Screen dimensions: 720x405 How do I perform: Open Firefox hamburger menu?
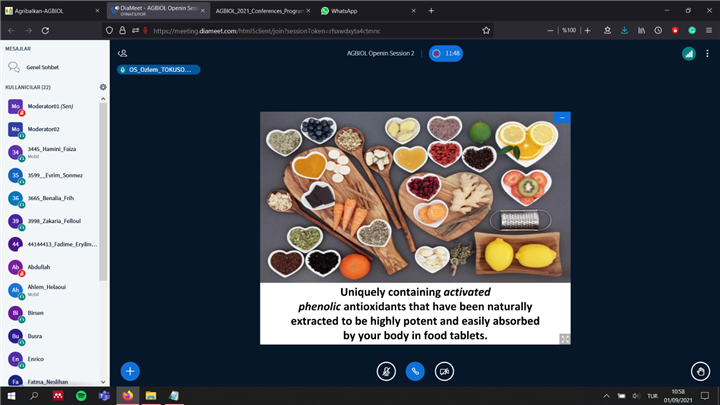(709, 31)
